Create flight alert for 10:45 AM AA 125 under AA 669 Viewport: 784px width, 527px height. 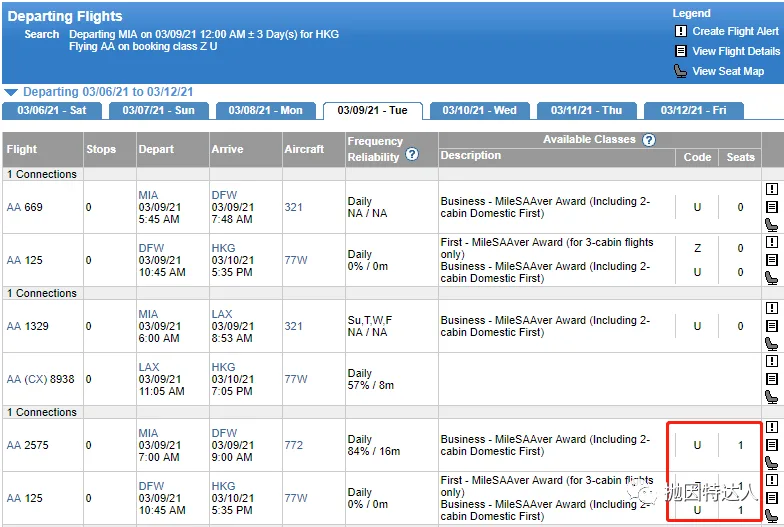772,242
